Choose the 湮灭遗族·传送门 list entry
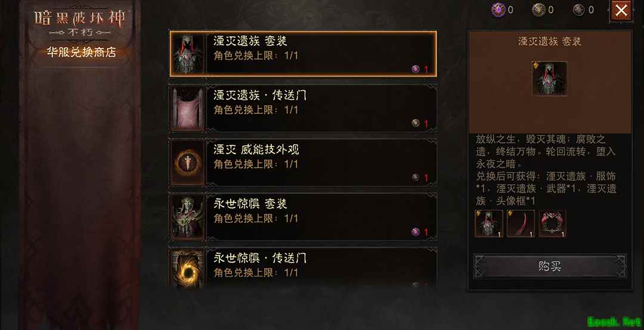 (x=303, y=109)
